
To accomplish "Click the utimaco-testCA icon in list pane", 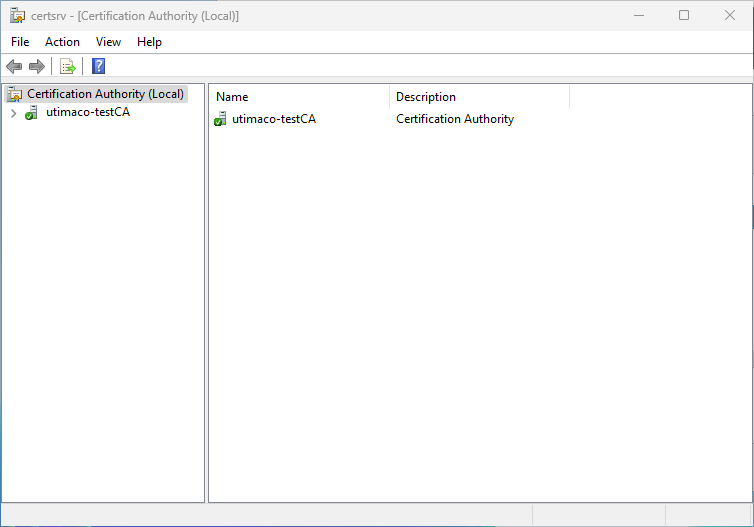I will tap(220, 119).
